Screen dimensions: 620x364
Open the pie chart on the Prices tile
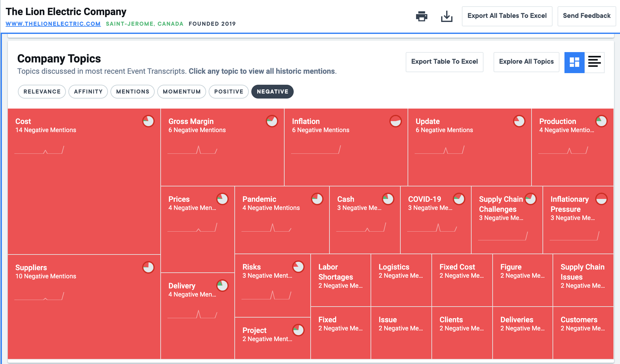pyautogui.click(x=222, y=199)
